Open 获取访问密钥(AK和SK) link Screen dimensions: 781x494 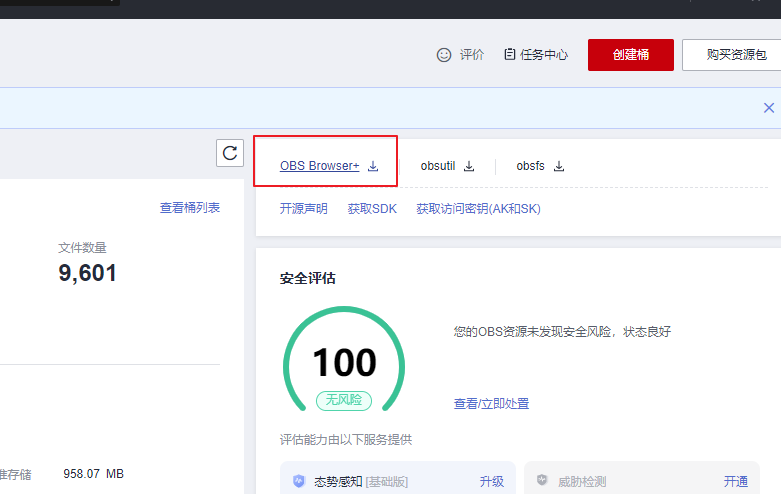coord(478,209)
